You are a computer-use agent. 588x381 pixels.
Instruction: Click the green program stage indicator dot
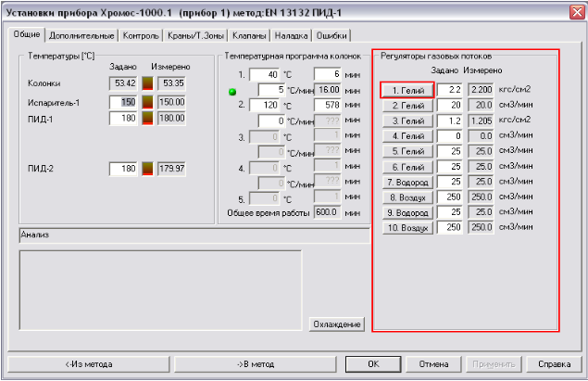pyautogui.click(x=232, y=91)
